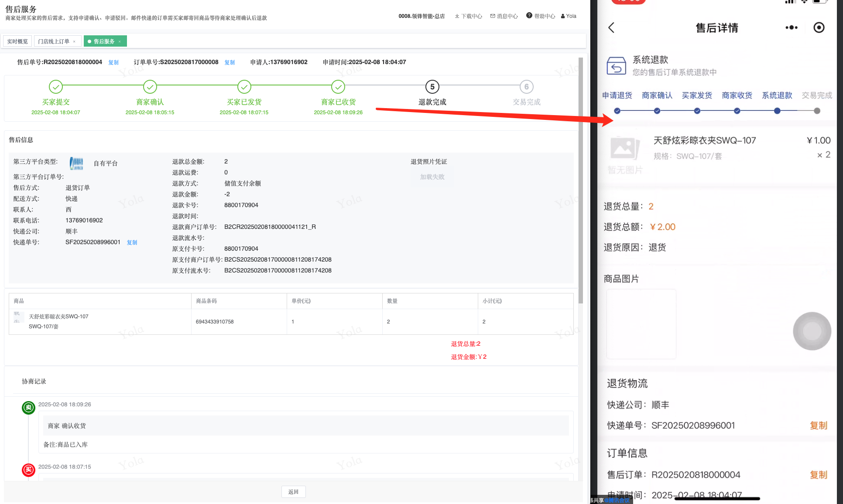Open the message center icon

493,16
